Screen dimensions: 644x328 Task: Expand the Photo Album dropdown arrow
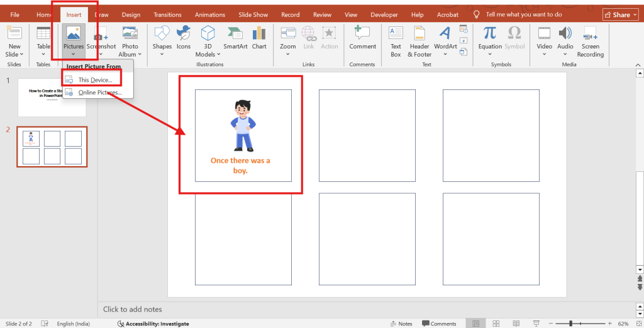tap(140, 55)
